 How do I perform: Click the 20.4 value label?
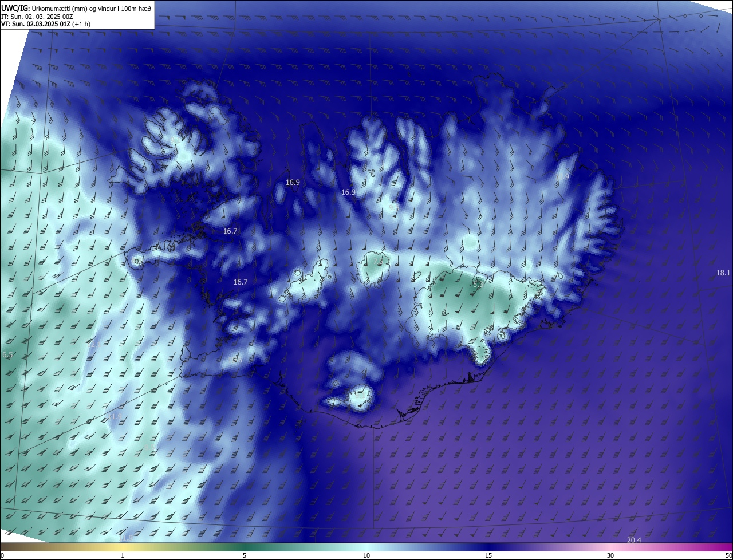click(x=634, y=540)
